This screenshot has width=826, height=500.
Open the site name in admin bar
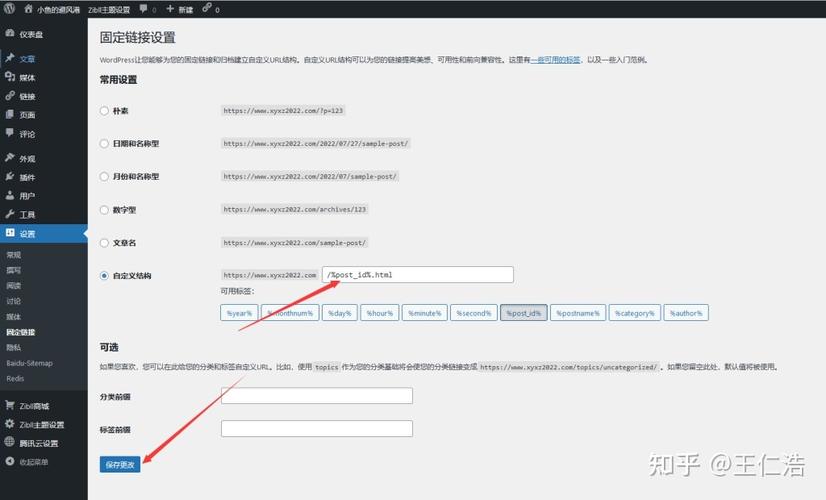tap(58, 9)
